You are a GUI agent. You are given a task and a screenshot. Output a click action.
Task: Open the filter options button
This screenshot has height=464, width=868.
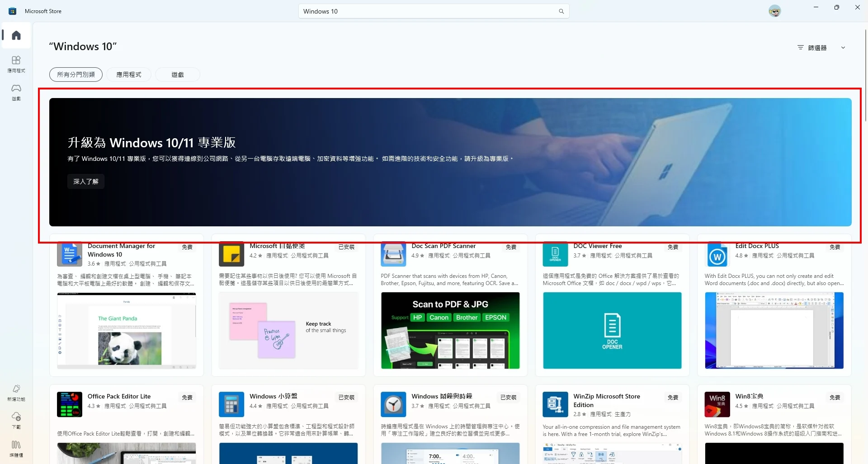tap(813, 48)
